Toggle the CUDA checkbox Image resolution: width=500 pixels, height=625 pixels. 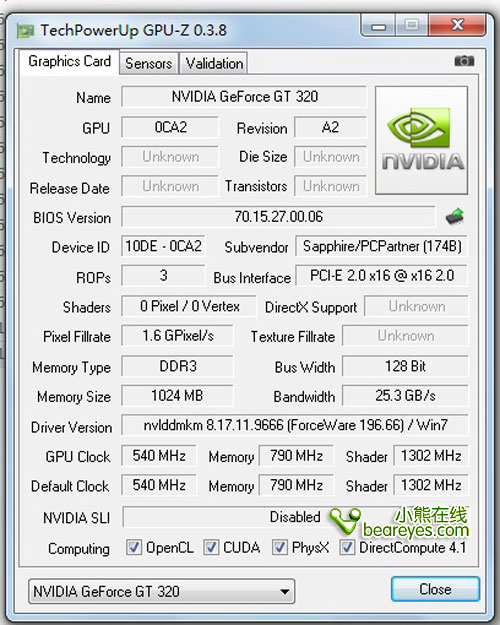click(x=211, y=547)
